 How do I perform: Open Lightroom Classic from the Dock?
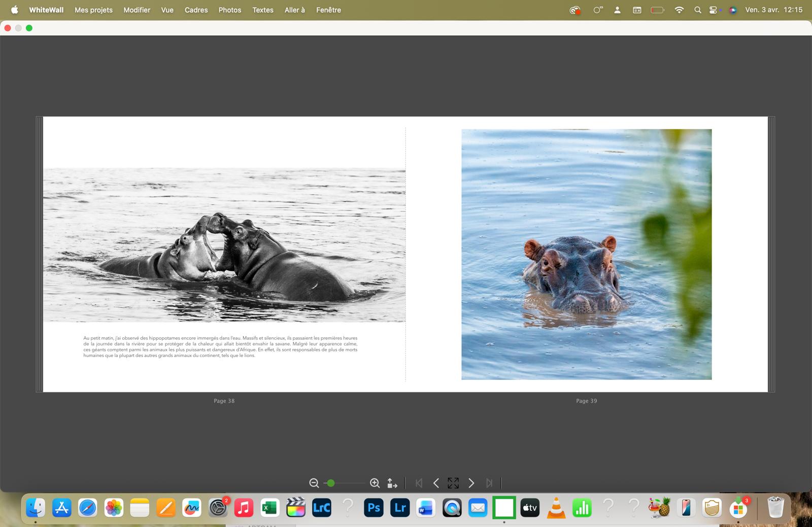pos(322,508)
